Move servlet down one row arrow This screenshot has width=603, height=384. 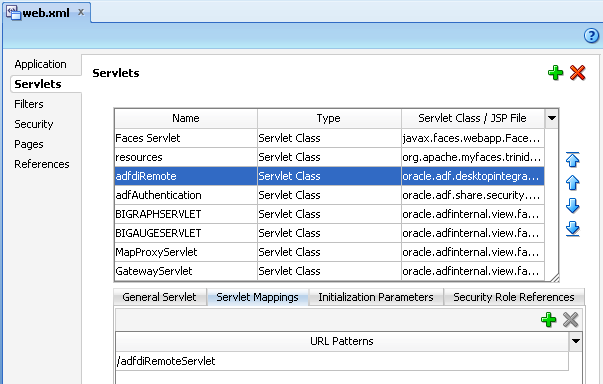573,206
